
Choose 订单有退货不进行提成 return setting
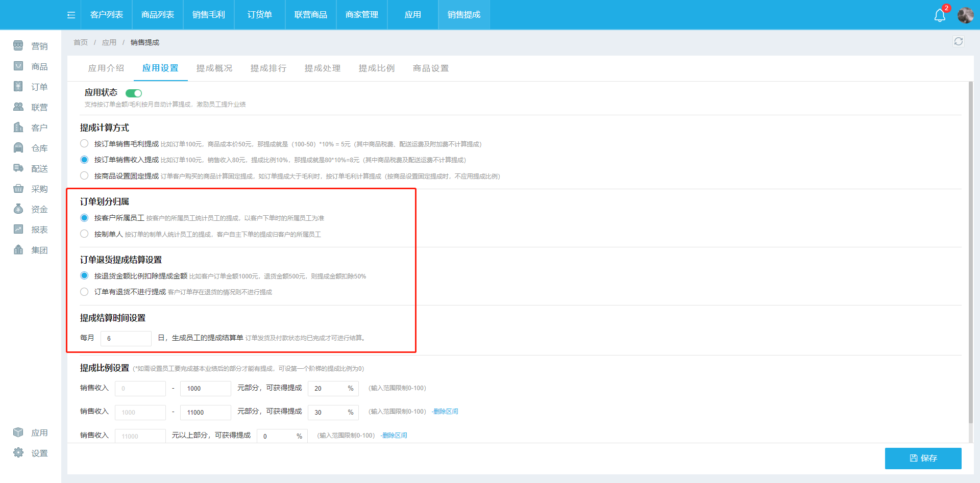coord(84,292)
